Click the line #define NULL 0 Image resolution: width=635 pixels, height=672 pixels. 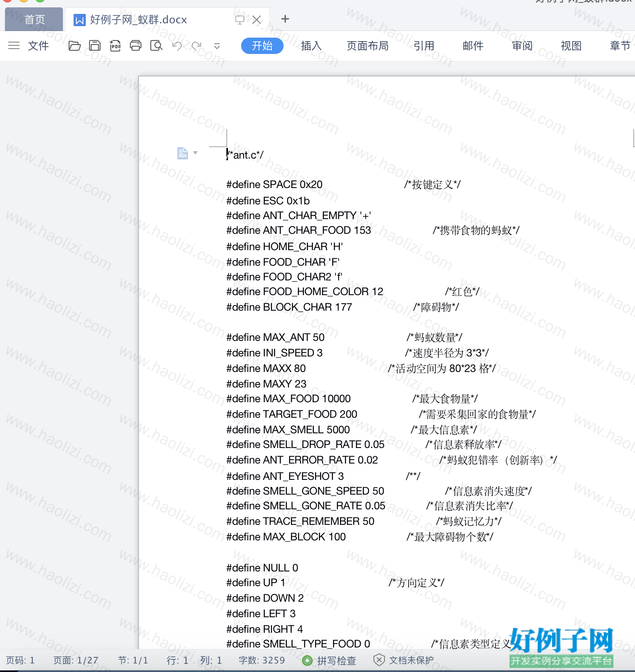click(x=262, y=568)
